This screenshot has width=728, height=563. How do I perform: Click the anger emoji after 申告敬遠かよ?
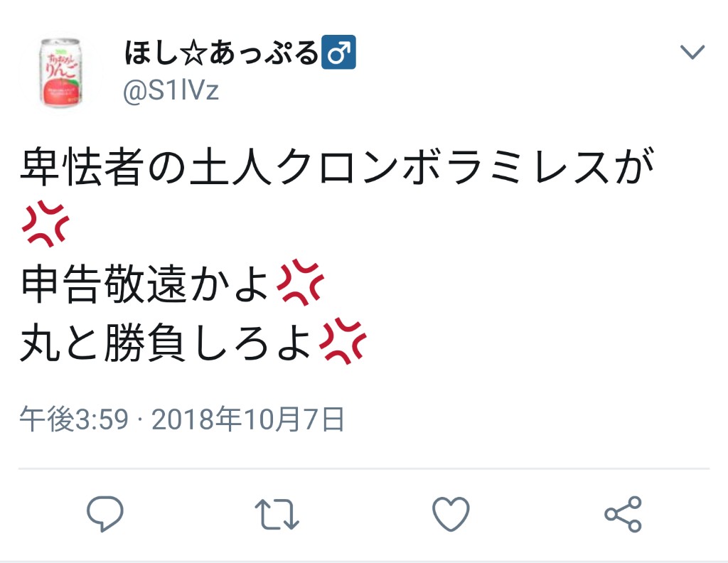click(x=300, y=283)
